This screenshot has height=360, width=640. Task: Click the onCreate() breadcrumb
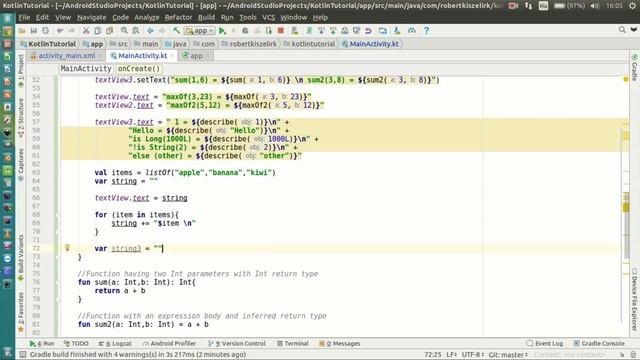tap(139, 69)
